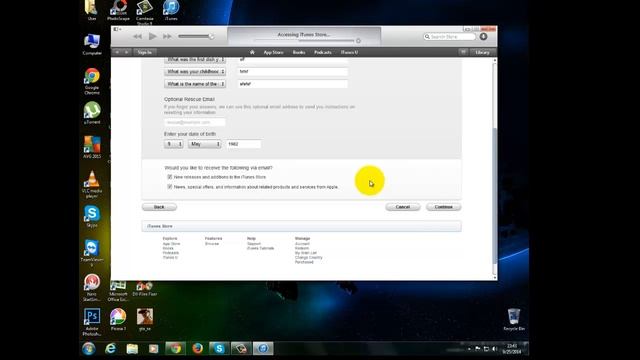Image resolution: width=640 pixels, height=360 pixels.
Task: Stop loading via the progress cancel icon
Action: [358, 41]
